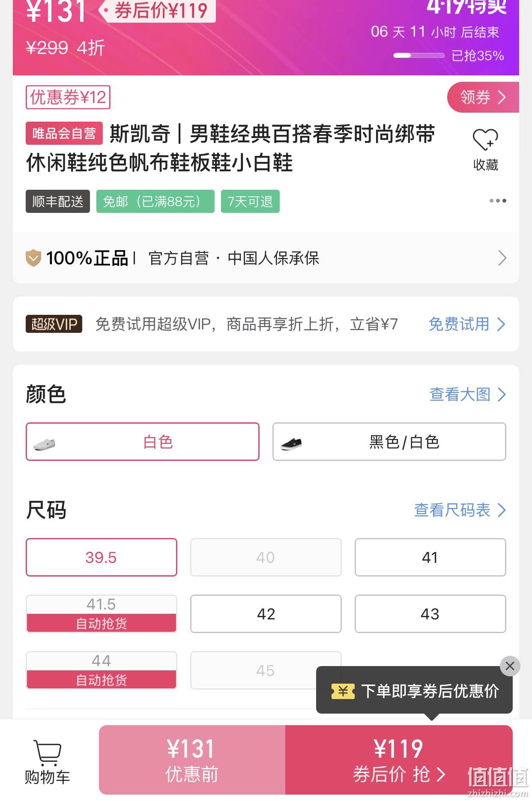
Task: Buy at ¥119 coupon price
Action: 399,760
